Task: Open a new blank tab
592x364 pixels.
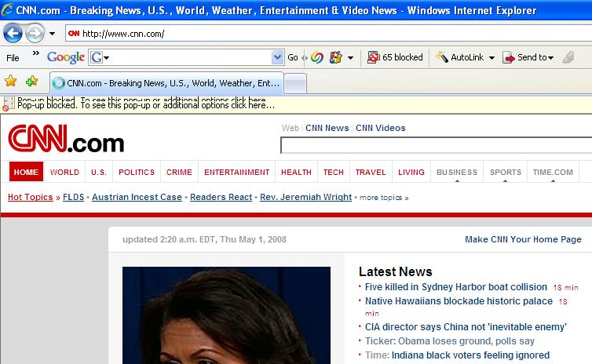Action: tap(295, 83)
